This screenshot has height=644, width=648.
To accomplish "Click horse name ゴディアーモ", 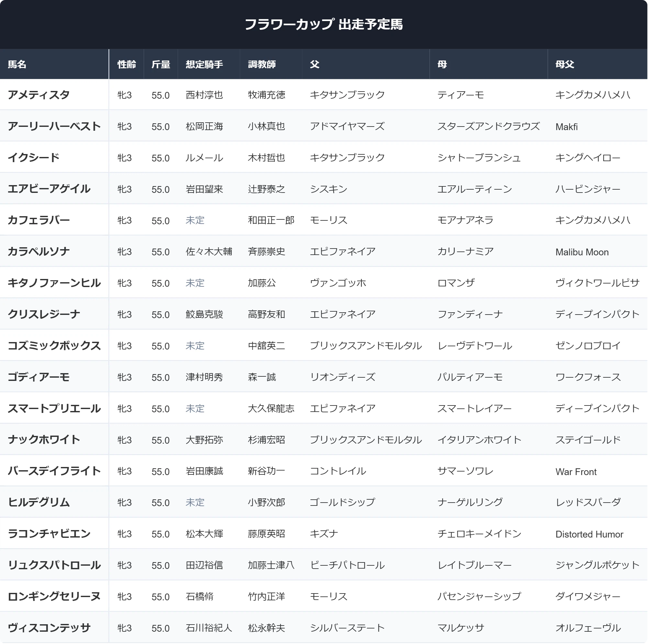I will click(39, 377).
